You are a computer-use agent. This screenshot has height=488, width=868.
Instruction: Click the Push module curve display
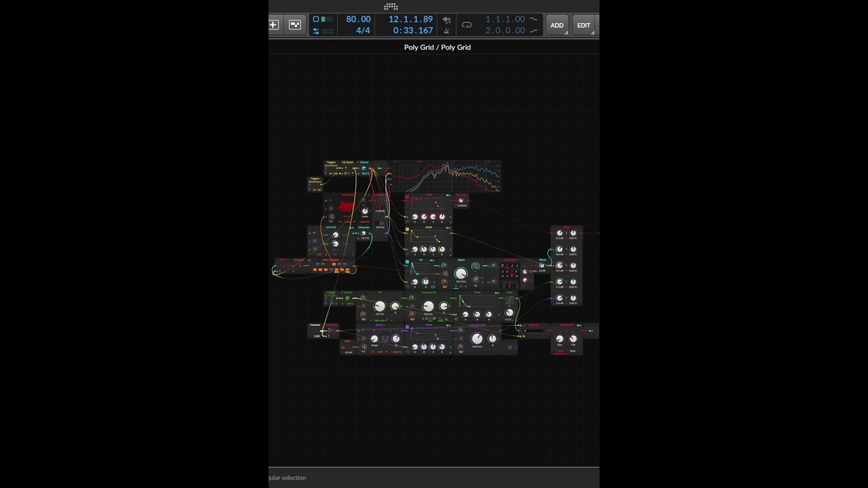coord(510,300)
